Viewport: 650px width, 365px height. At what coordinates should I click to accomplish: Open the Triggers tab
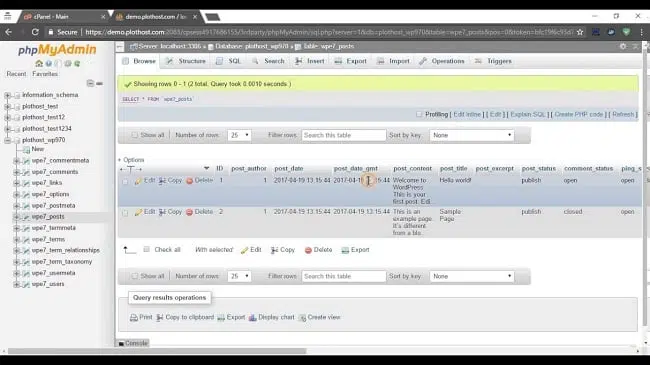click(493, 61)
